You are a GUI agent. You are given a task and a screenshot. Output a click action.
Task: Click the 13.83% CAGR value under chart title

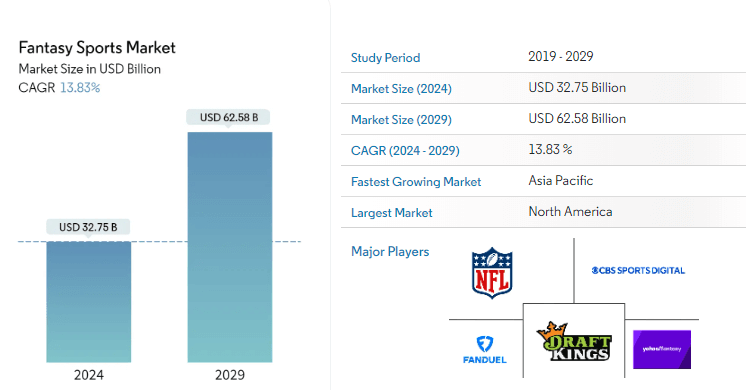pyautogui.click(x=80, y=88)
